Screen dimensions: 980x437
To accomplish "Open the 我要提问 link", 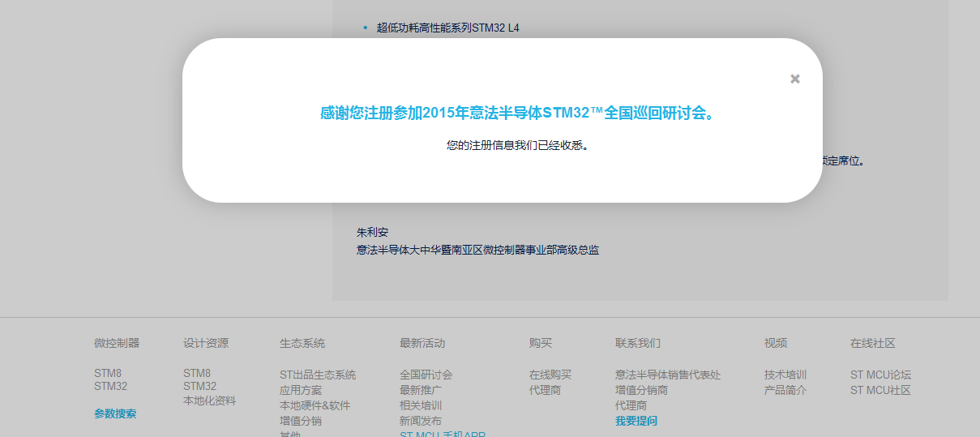I will click(636, 422).
